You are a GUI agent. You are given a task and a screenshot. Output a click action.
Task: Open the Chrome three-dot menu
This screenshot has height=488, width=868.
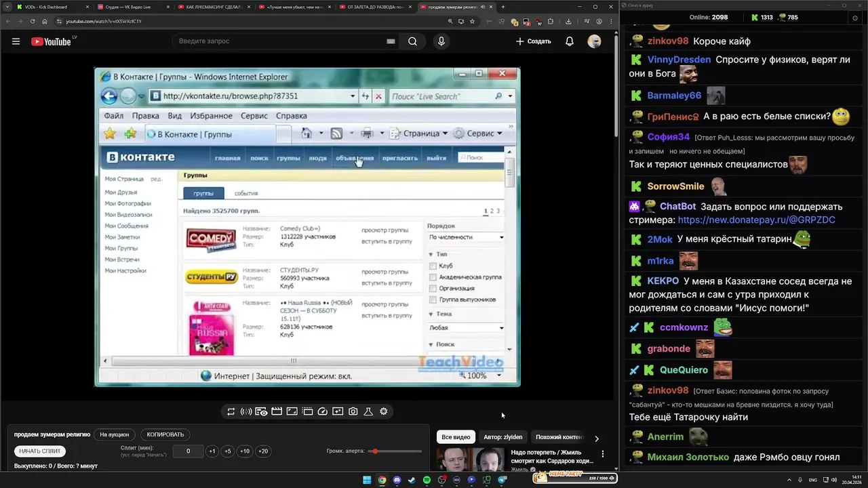pyautogui.click(x=611, y=21)
